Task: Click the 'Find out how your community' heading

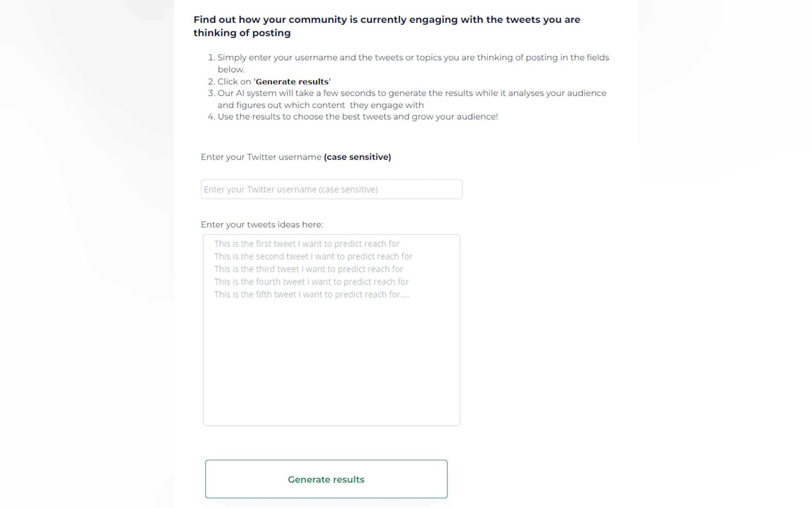Action: (x=386, y=20)
